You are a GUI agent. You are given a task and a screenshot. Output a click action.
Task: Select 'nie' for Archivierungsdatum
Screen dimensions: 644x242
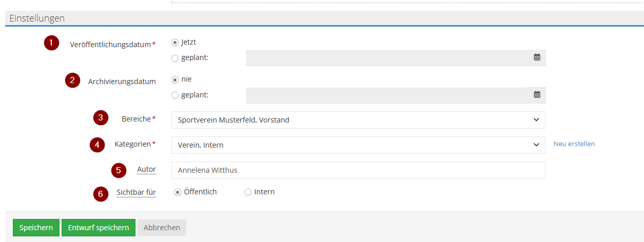(175, 79)
